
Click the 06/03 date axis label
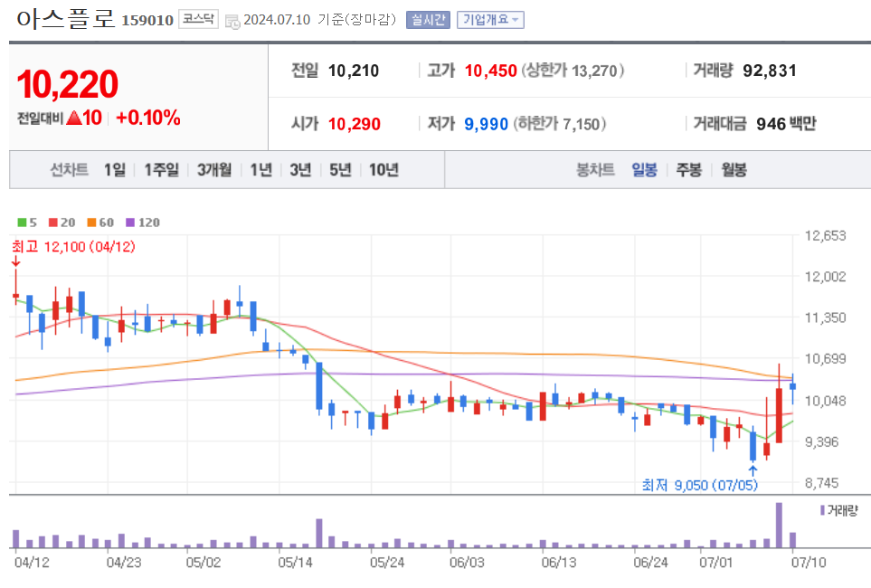(467, 563)
